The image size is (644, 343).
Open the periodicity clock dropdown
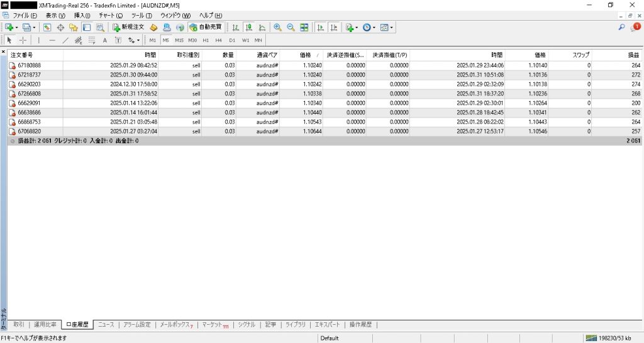[374, 28]
